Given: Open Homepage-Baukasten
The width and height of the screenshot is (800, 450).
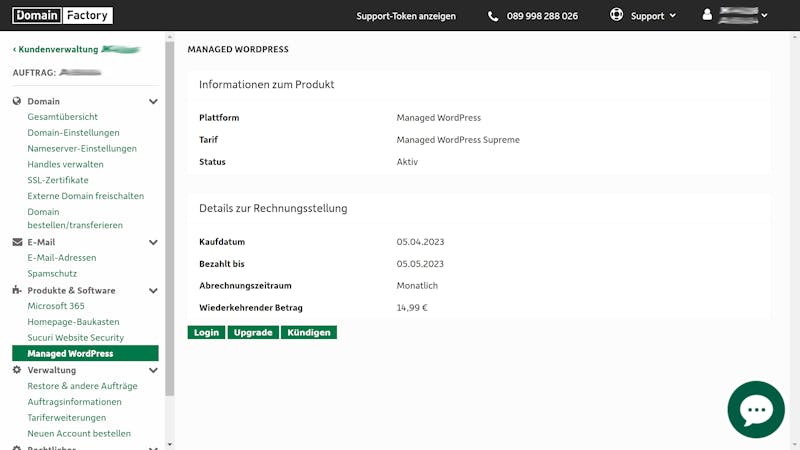Looking at the screenshot, I should (73, 322).
